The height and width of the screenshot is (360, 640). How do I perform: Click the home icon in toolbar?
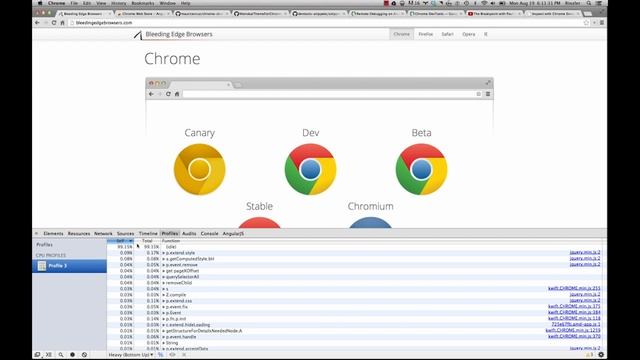(62, 23)
